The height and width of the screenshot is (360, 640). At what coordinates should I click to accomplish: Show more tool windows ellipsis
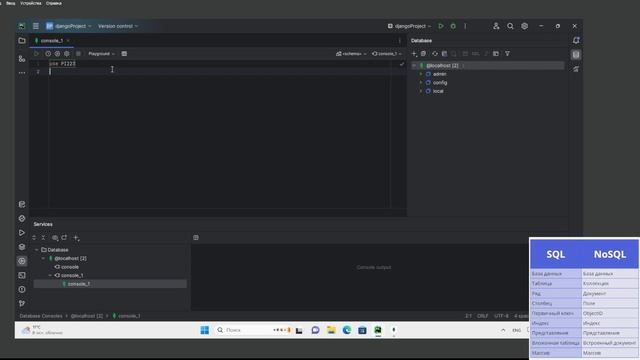22,73
